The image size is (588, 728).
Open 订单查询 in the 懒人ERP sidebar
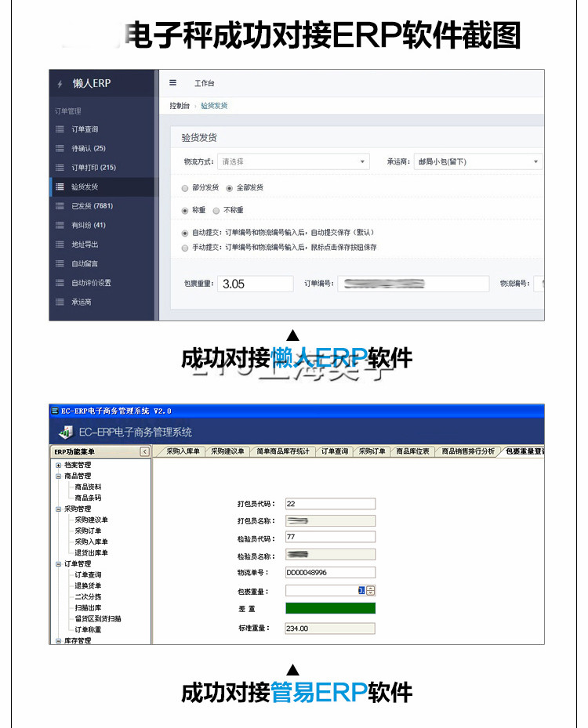point(85,129)
